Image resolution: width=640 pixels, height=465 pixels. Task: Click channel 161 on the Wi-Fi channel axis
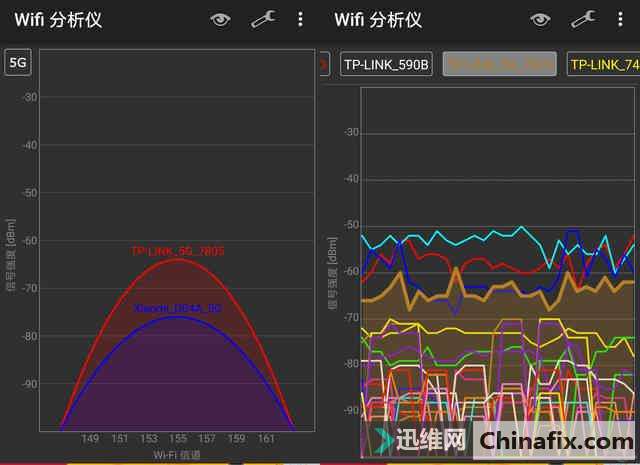coord(265,439)
